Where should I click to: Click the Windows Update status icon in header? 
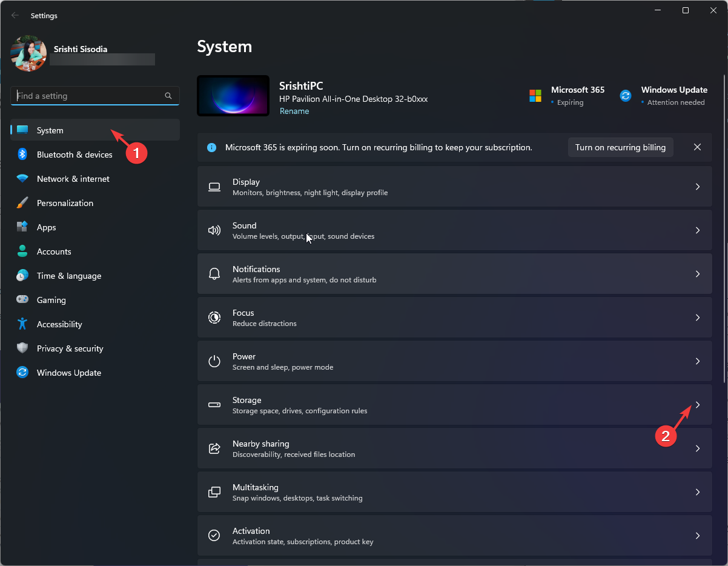point(626,96)
